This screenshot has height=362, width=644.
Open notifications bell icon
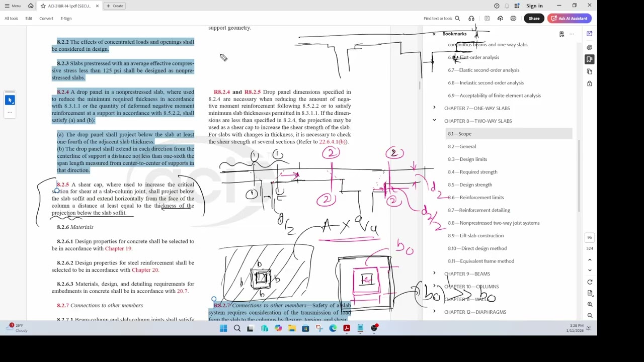507,6
